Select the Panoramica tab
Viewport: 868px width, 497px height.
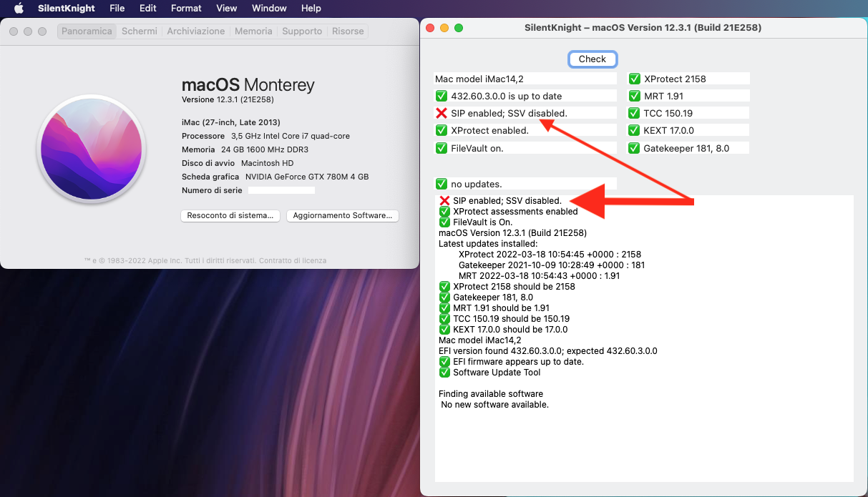87,31
